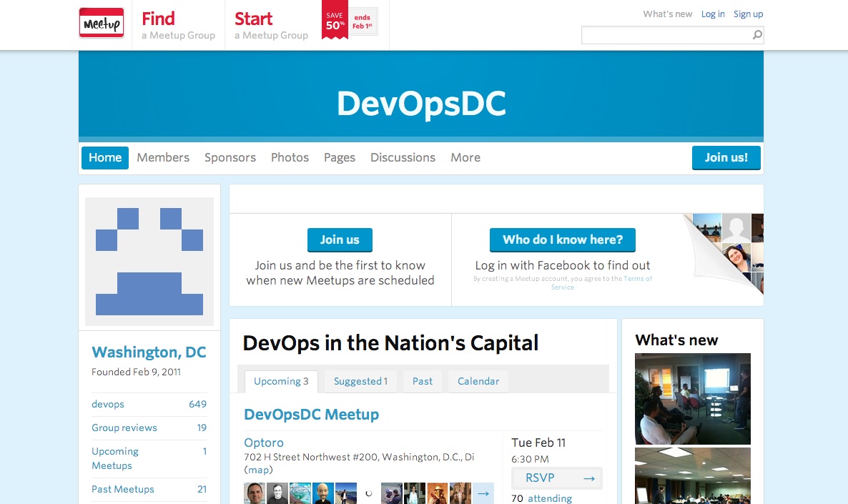Click the Join us button
The image size is (848, 504).
pos(340,239)
